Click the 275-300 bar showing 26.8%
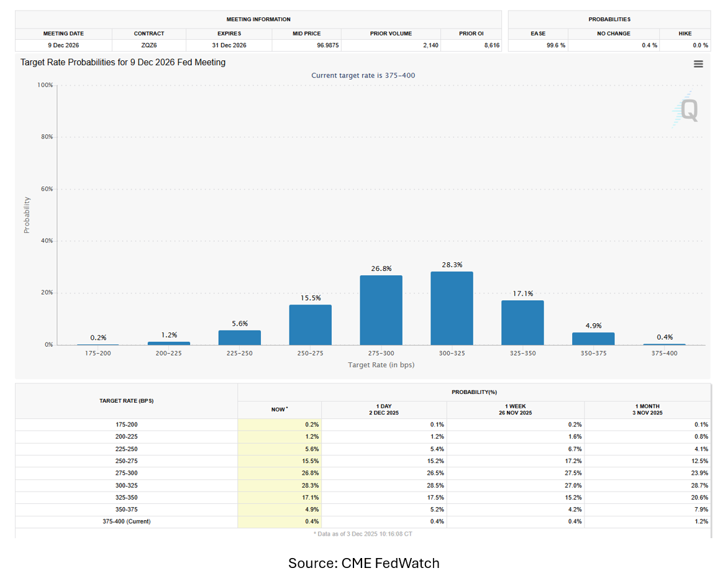Viewport: 728px width, 586px height. tap(381, 310)
